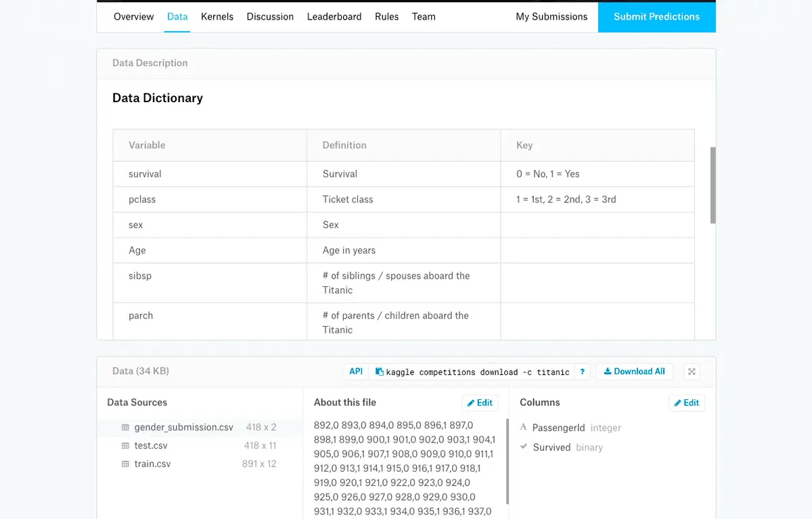Click the Data Dictionary heading

158,98
